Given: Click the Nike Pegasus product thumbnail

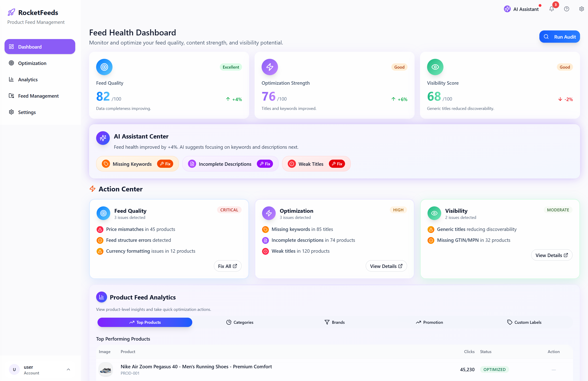Looking at the screenshot, I should [105, 369].
